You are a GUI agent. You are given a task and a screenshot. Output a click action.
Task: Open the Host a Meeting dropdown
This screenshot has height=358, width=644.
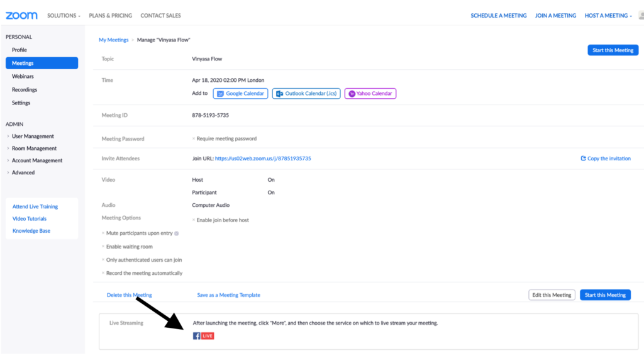click(608, 16)
